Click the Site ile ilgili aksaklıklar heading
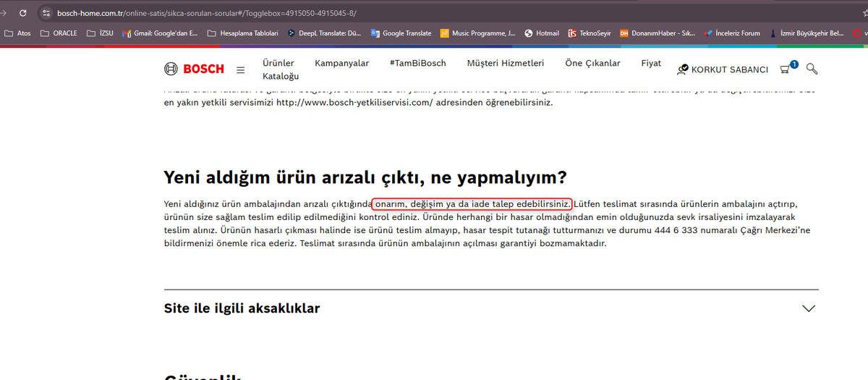The image size is (868, 380). pos(242,308)
